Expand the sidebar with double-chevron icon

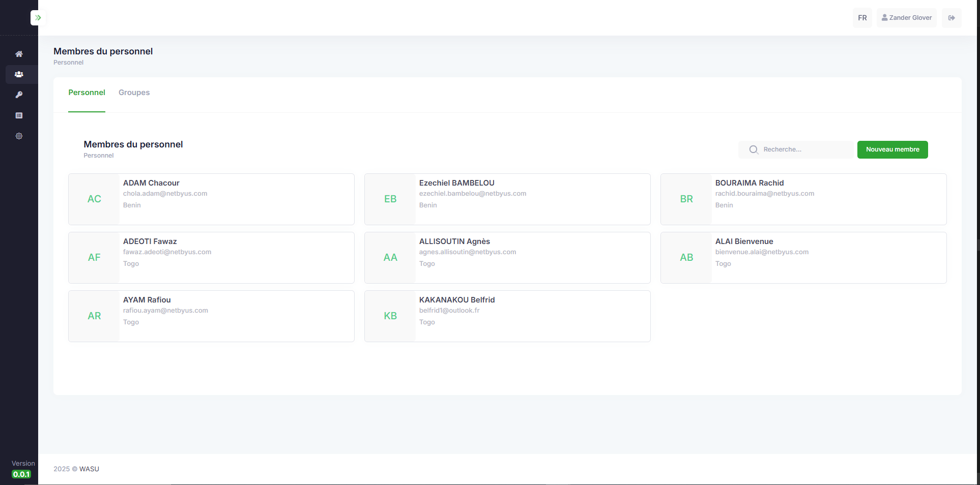click(38, 18)
